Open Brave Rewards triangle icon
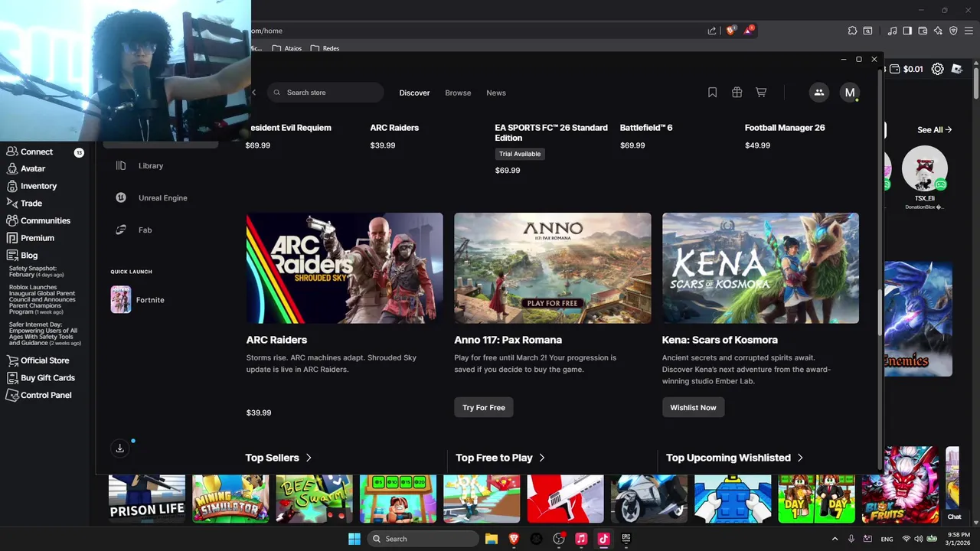Screen dimensions: 980x551 (x=749, y=31)
